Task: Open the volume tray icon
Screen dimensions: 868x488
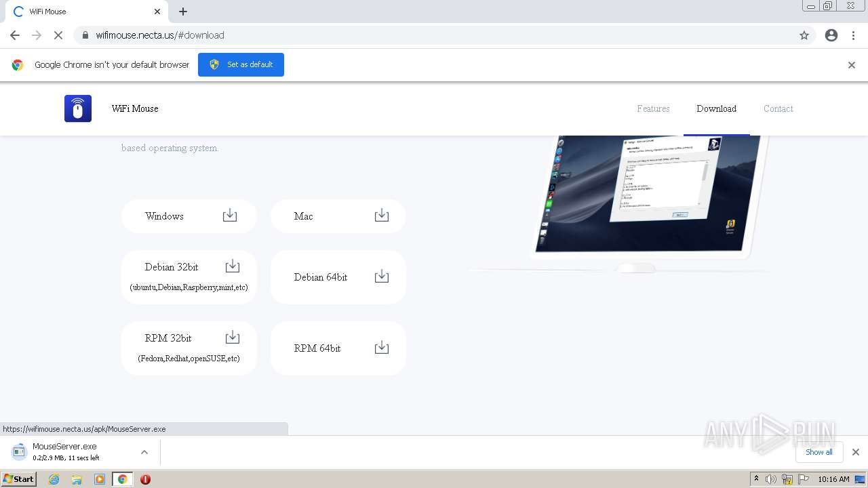Action: point(771,479)
